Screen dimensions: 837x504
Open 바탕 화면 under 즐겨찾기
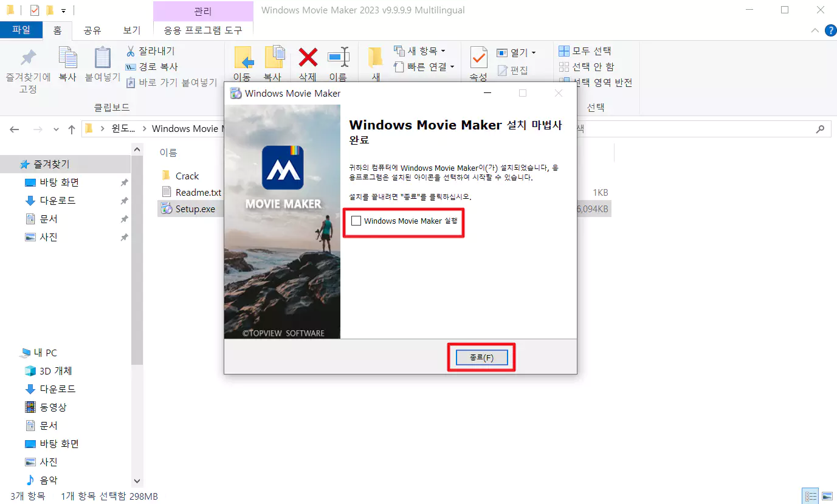[60, 182]
